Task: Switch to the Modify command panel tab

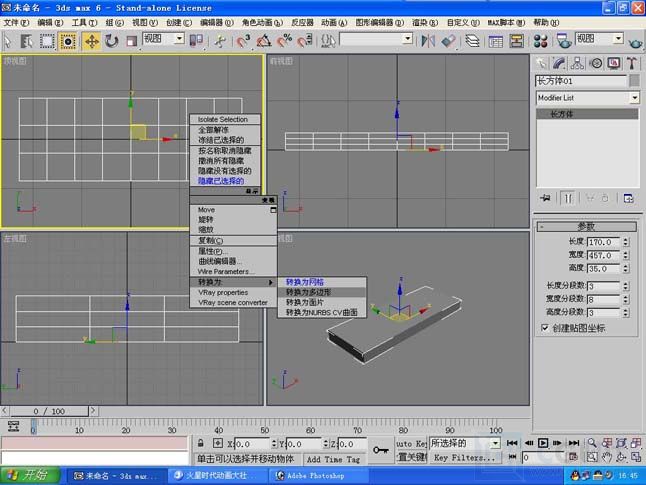Action: coord(559,63)
